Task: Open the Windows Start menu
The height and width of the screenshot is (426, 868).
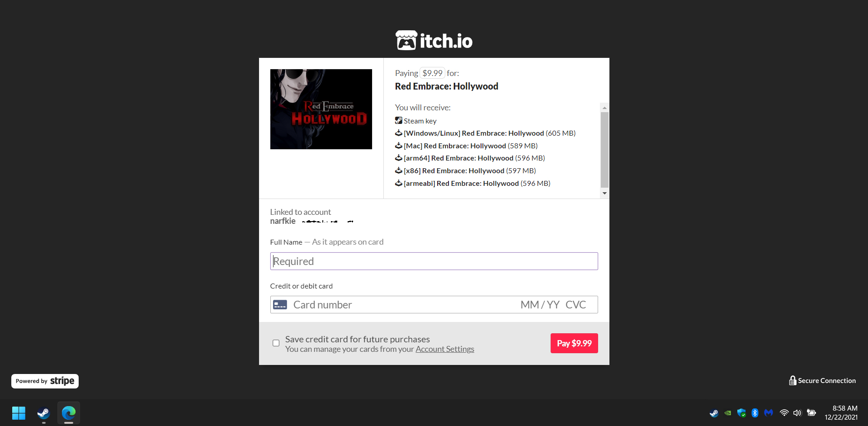Action: click(x=19, y=413)
